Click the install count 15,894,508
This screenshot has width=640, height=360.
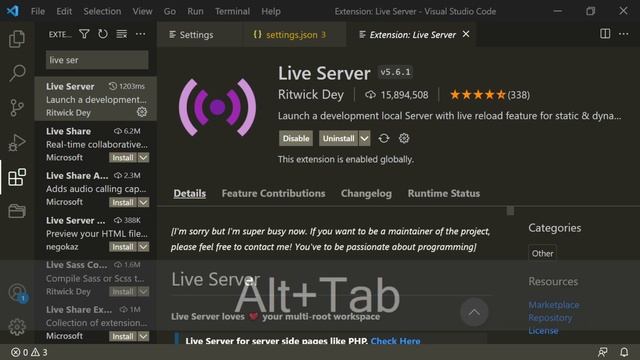pos(396,95)
